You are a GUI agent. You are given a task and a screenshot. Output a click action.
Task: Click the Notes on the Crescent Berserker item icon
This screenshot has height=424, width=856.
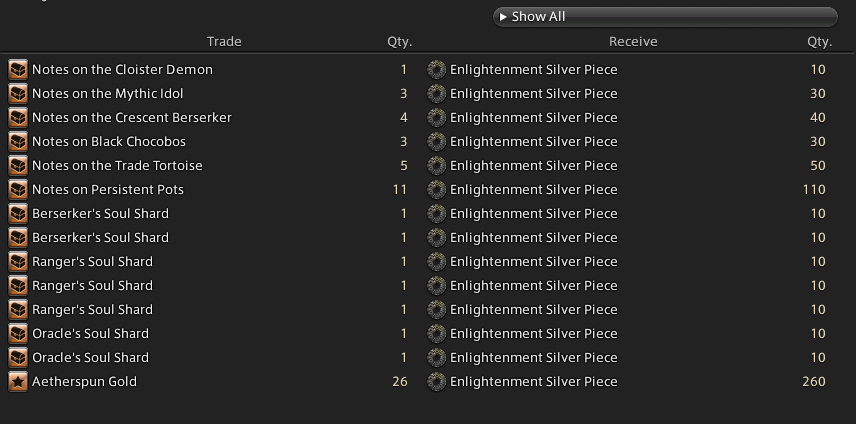tap(18, 118)
